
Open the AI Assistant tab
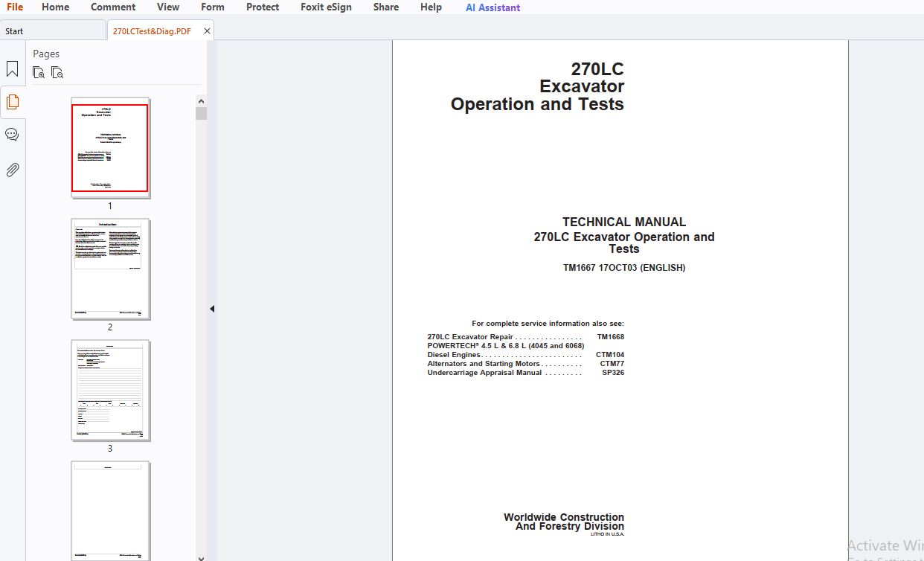coord(493,7)
